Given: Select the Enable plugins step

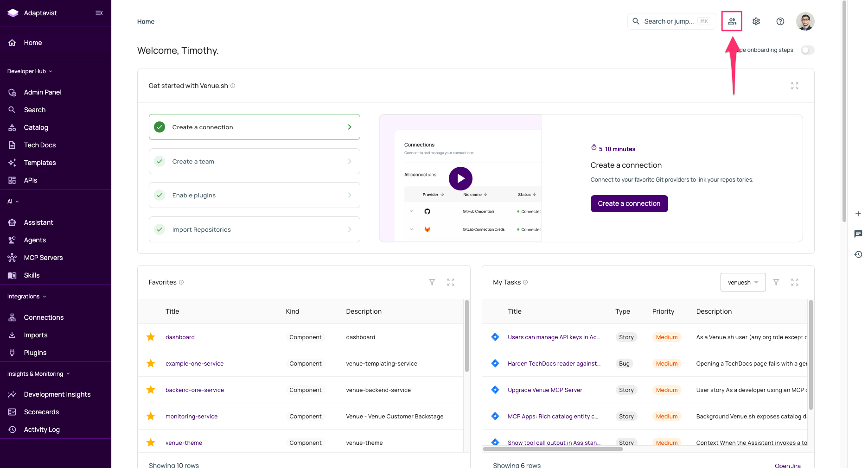Looking at the screenshot, I should 255,195.
